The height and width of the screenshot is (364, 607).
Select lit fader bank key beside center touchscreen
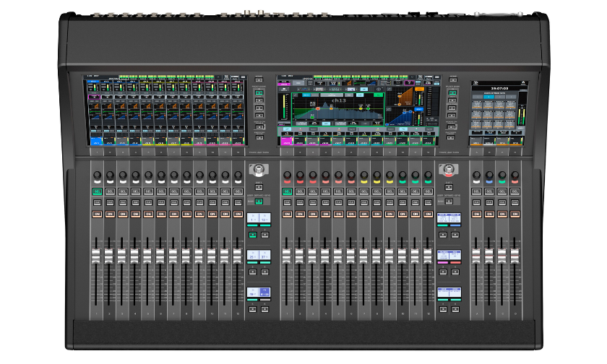452,93
